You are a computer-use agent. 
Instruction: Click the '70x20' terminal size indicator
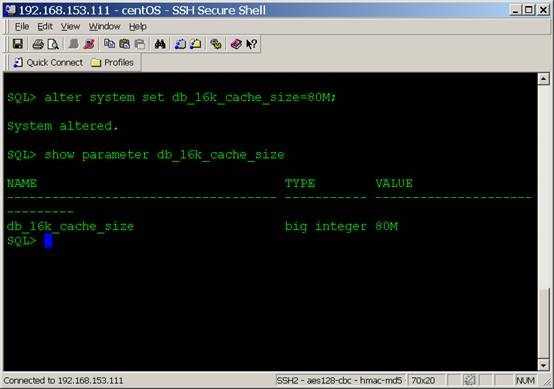pyautogui.click(x=423, y=381)
